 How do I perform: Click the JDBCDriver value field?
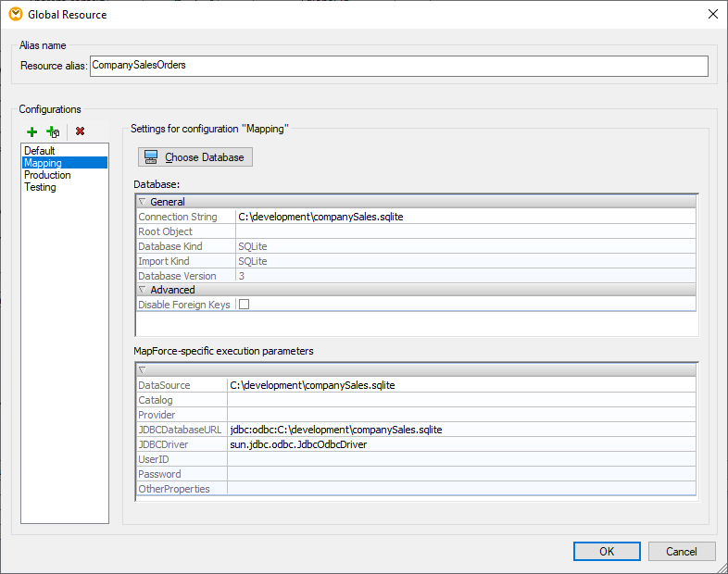coord(460,444)
